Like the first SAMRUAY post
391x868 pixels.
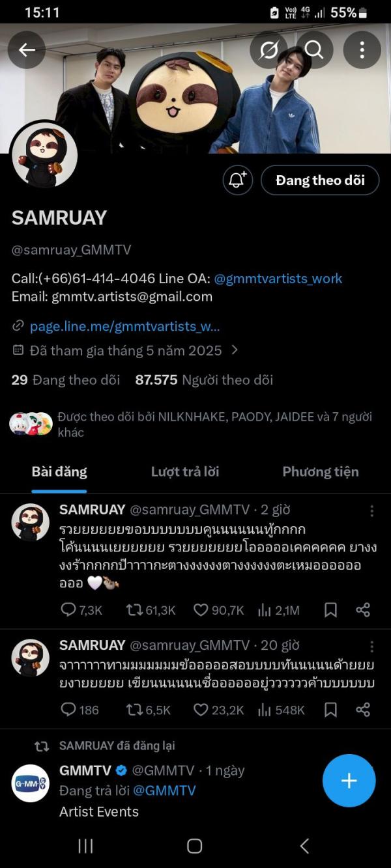pyautogui.click(x=201, y=610)
